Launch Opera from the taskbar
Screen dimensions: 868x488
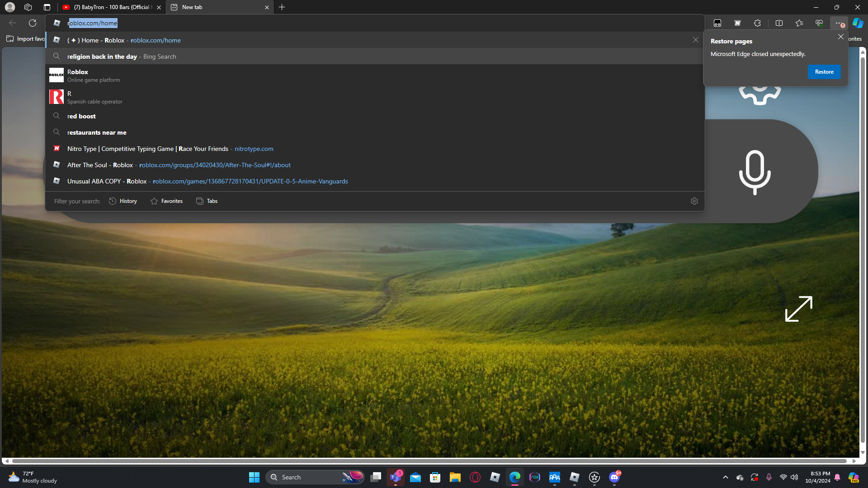point(475,477)
